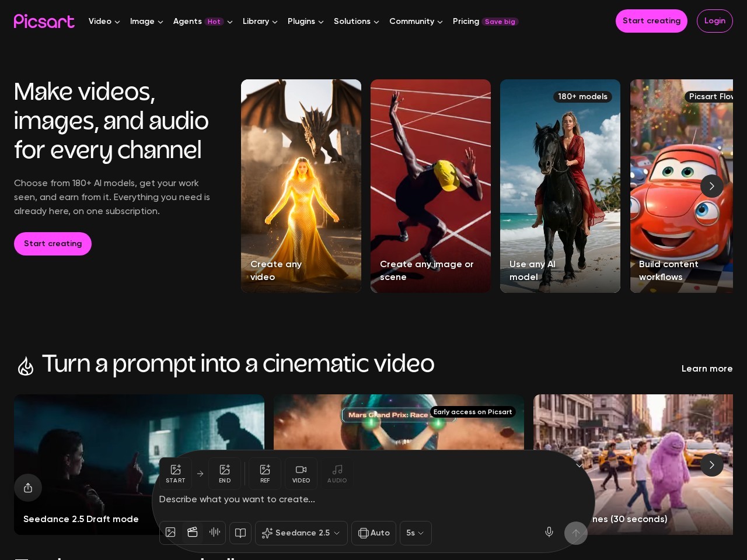Viewport: 747px width, 560px height.
Task: Open the Create any video card
Action: pyautogui.click(x=301, y=186)
